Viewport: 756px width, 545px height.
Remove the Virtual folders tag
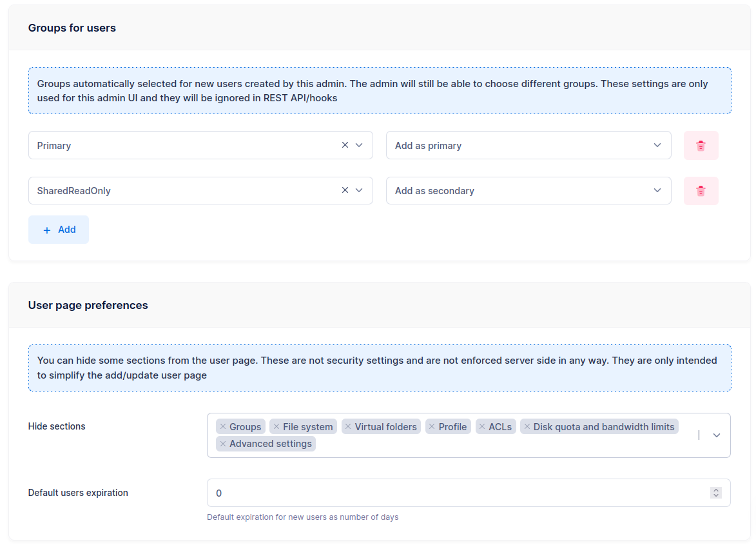(347, 426)
